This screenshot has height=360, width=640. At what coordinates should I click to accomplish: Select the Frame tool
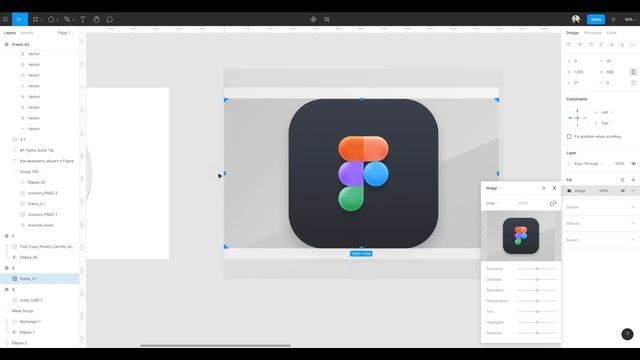coord(36,19)
